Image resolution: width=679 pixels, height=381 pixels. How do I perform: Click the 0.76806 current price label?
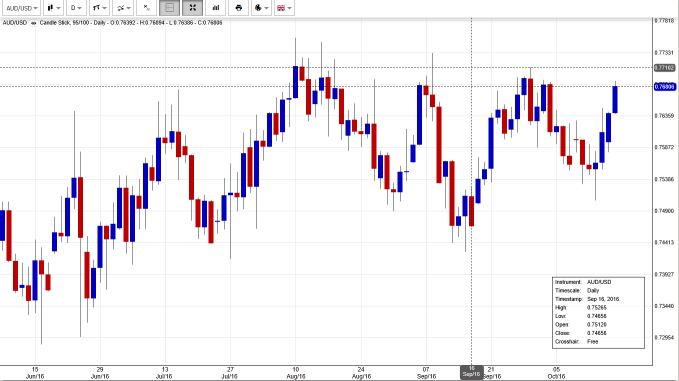[664, 87]
